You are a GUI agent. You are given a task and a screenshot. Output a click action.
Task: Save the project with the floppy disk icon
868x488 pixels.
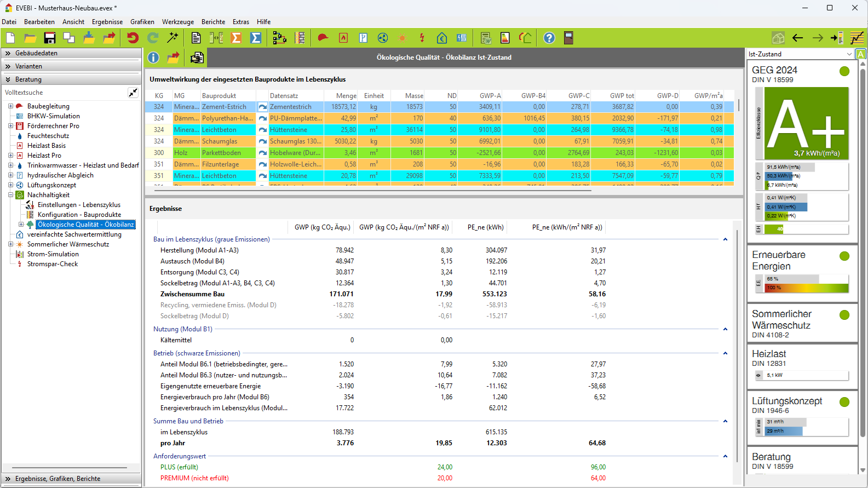click(50, 38)
